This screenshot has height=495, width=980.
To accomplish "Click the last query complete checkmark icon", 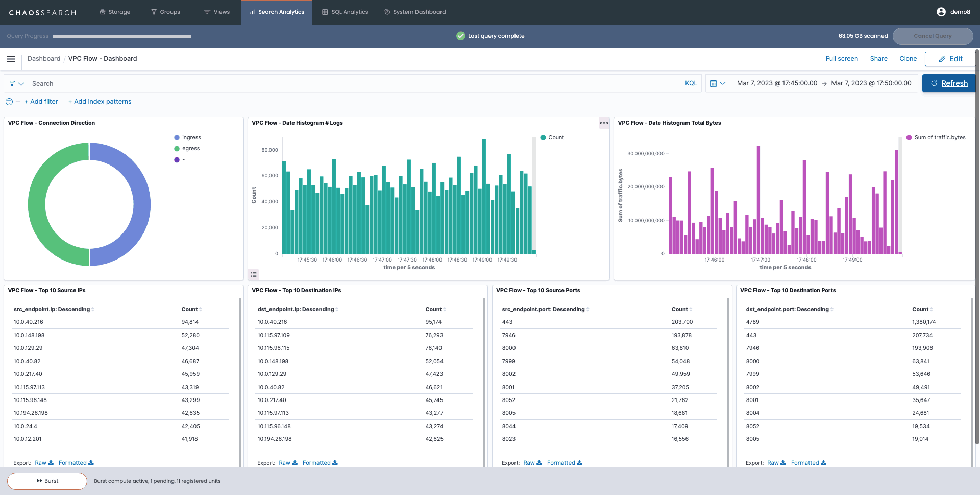I will click(461, 36).
